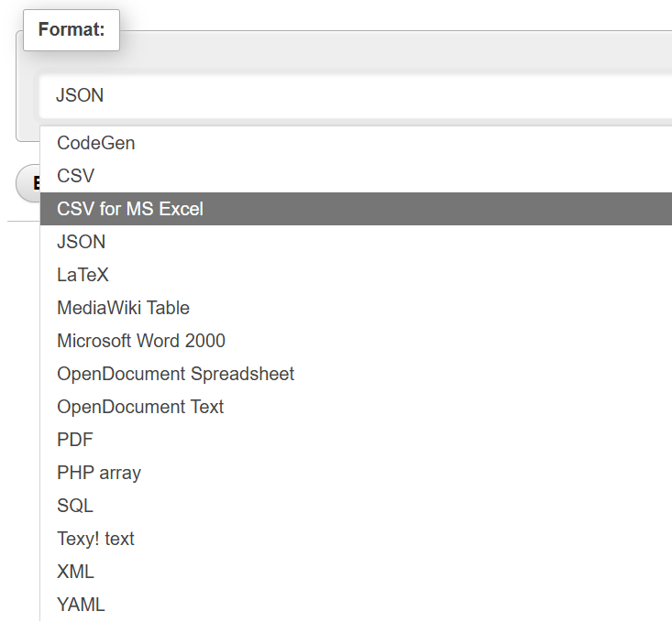This screenshot has height=633, width=672.
Task: Choose MediaWiki Table format
Action: click(x=356, y=308)
